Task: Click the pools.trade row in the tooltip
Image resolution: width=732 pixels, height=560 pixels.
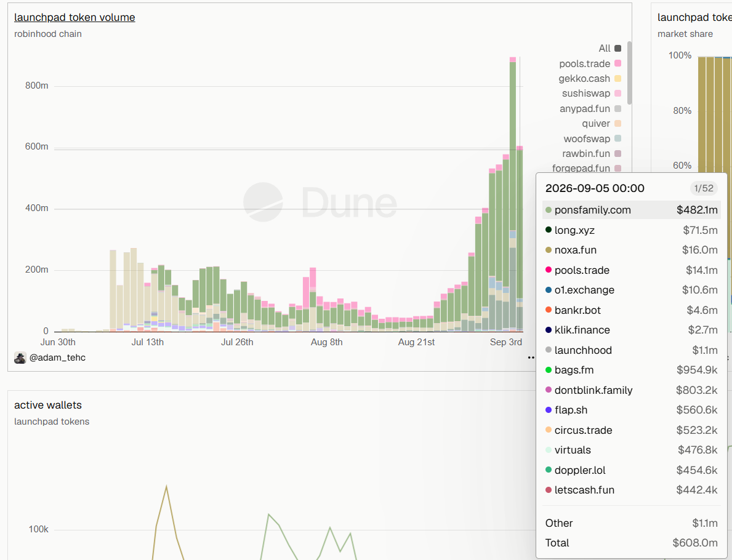Action: click(632, 270)
